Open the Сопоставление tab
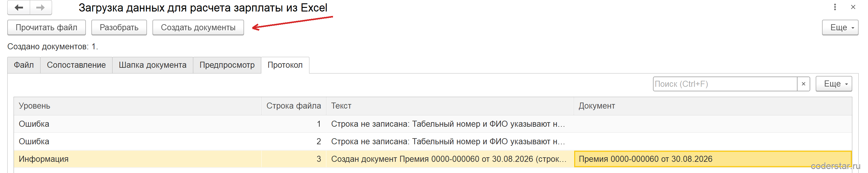The image size is (868, 173). pyautogui.click(x=77, y=65)
